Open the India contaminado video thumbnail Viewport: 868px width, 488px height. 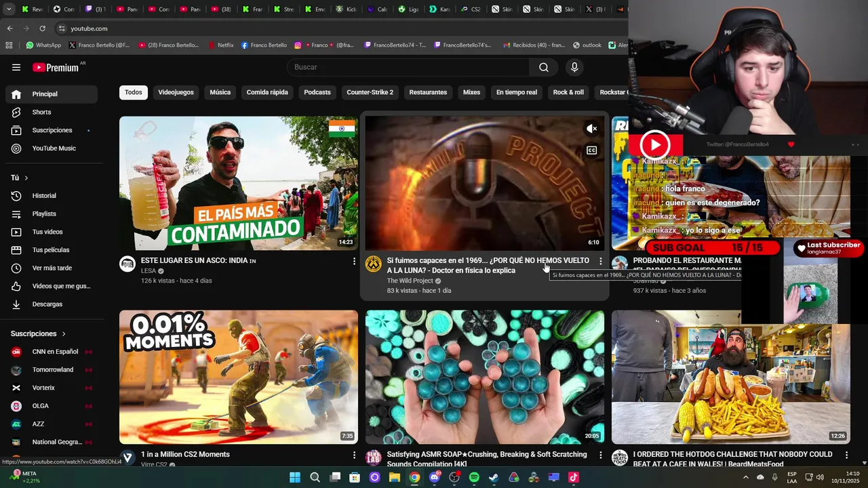[x=239, y=184]
